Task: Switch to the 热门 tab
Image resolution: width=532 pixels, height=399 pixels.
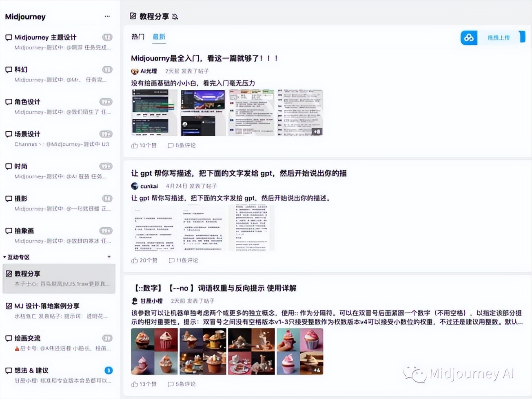Action: coord(138,37)
